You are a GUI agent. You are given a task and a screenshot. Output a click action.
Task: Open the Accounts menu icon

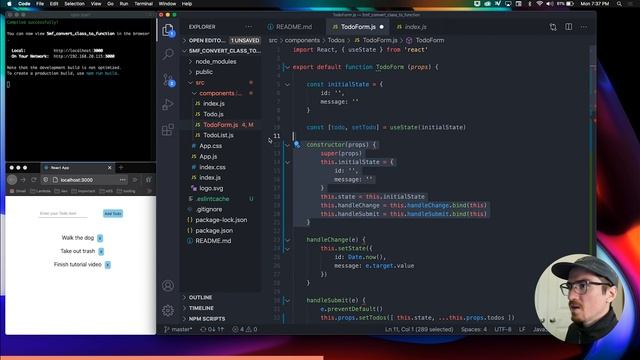coord(168,285)
